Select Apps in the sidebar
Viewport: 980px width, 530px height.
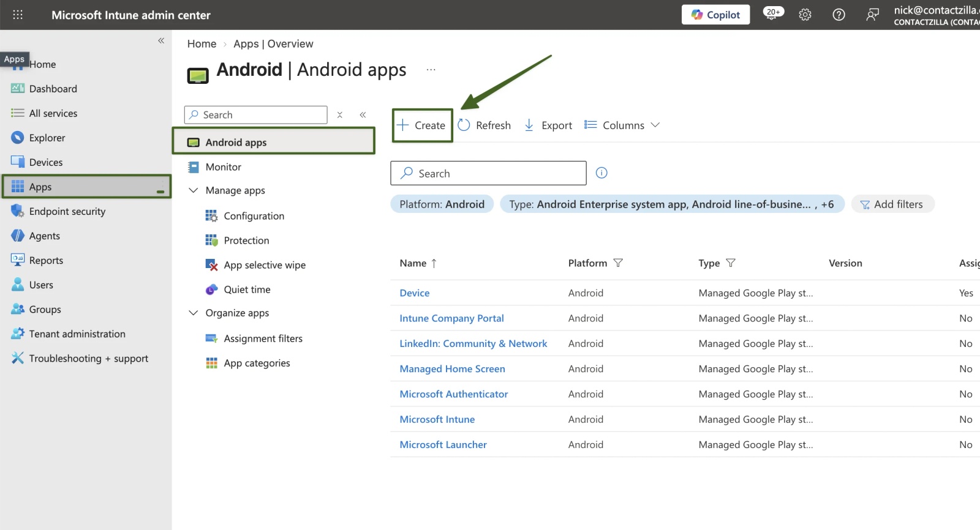86,187
